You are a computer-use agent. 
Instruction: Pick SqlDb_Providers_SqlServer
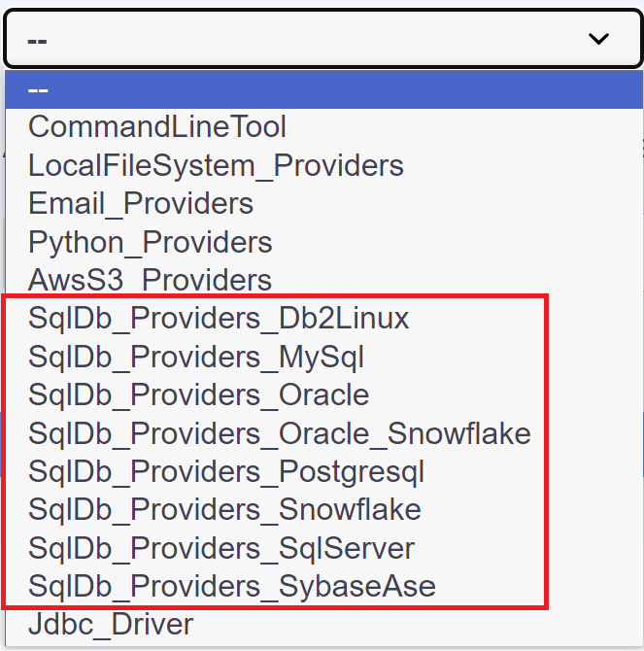pos(221,548)
